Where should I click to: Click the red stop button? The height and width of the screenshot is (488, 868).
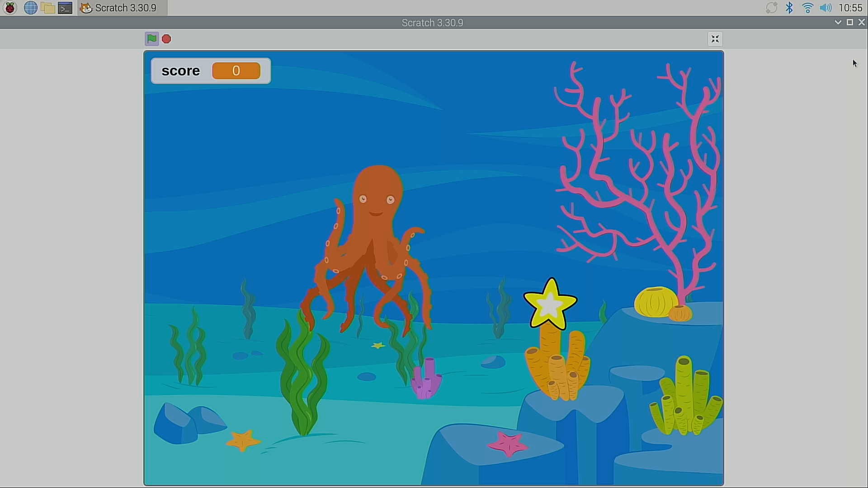click(166, 39)
